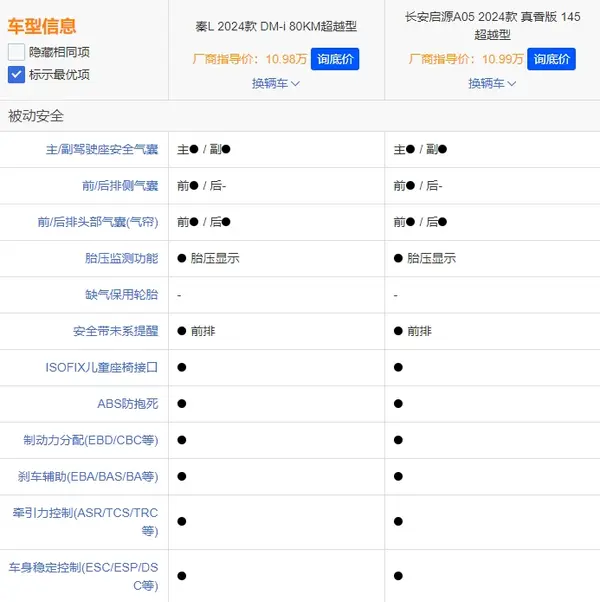Screen dimensions: 600x602
Task: Click the 制动力分配(EBD/CBC等) label
Action: [91, 440]
